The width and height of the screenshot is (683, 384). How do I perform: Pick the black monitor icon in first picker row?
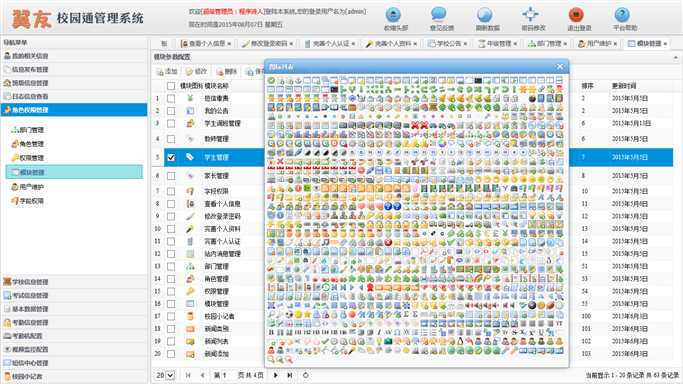(478, 81)
